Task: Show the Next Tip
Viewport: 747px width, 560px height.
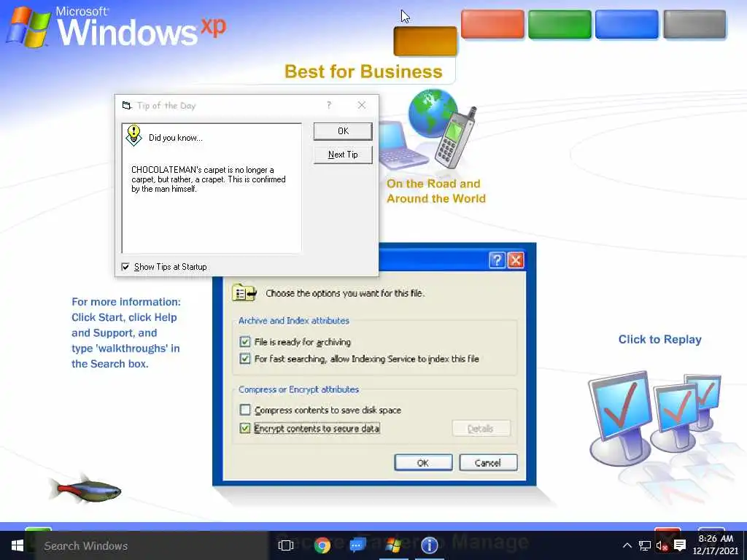Action: [x=343, y=155]
